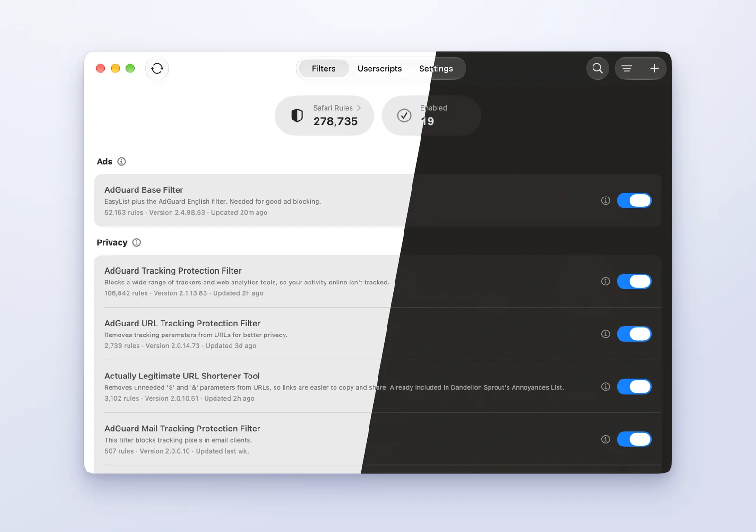Image resolution: width=756 pixels, height=532 pixels.
Task: Click the green window zoom button
Action: (130, 69)
